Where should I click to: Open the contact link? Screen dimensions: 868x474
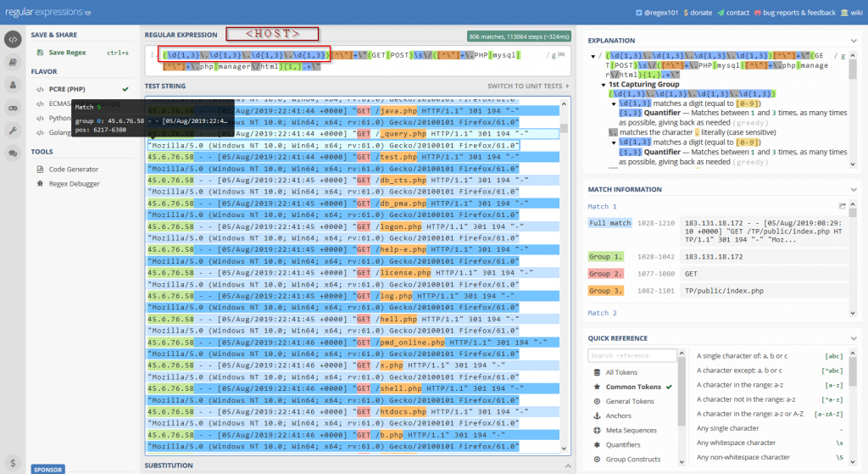tap(733, 12)
